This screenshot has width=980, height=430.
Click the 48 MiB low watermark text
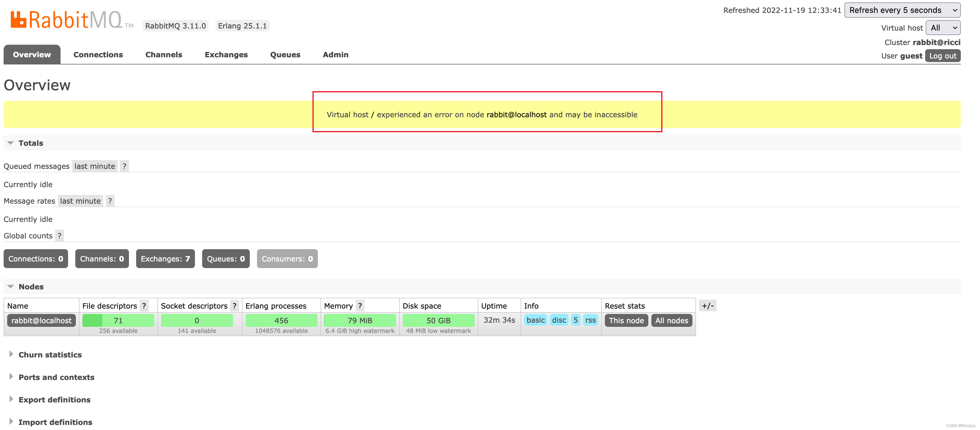tap(438, 331)
